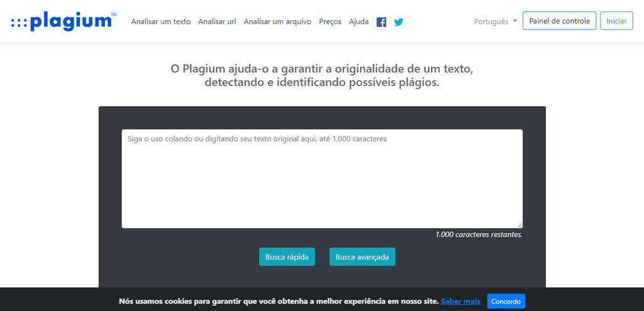Screen dimensions: 644x311
Task: Open Analisar um texto menu item
Action: pyautogui.click(x=161, y=22)
